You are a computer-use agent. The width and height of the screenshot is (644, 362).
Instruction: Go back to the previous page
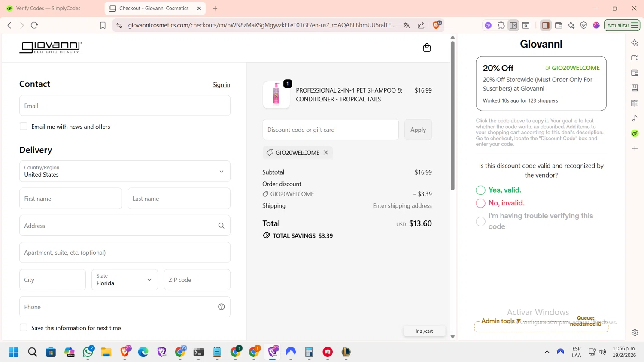coord(9,25)
